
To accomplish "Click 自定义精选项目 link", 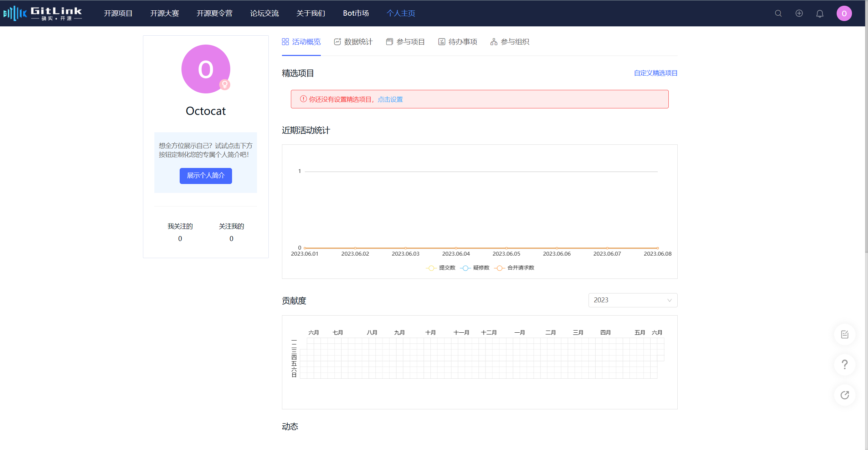I will [x=656, y=73].
